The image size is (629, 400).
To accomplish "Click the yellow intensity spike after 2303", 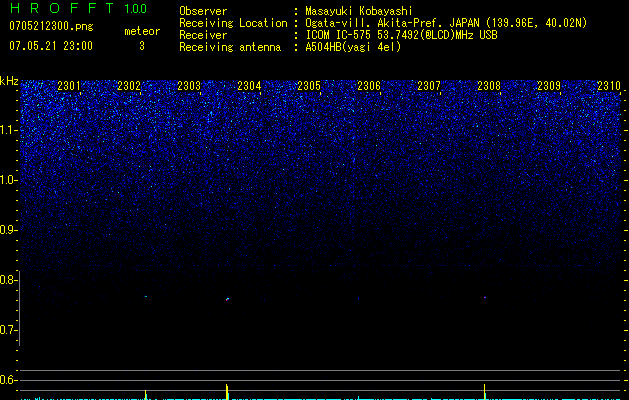I will [x=227, y=392].
